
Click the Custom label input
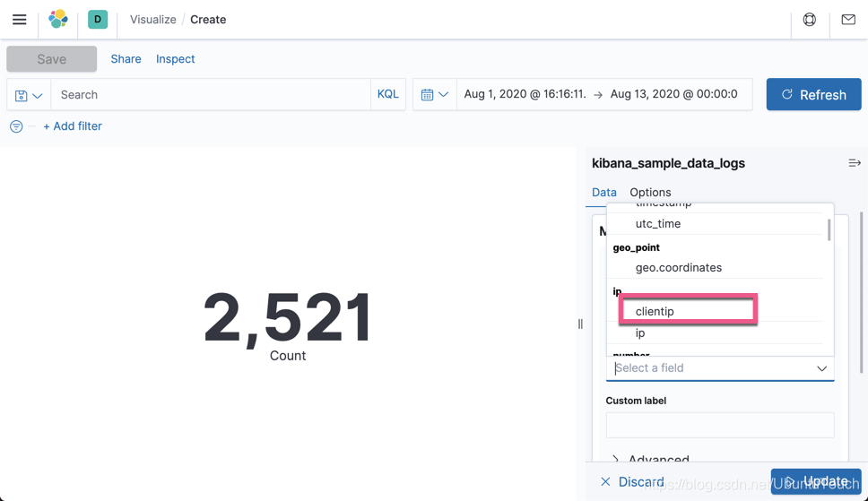[720, 425]
